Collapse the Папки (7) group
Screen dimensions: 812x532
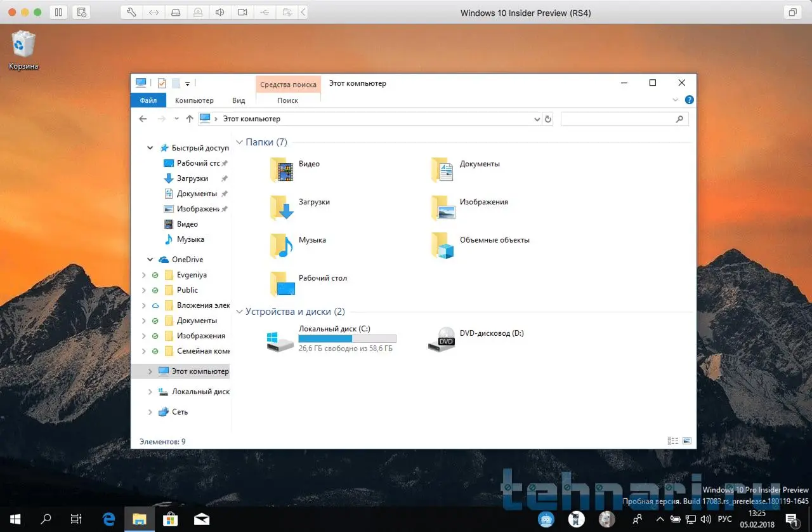point(239,142)
